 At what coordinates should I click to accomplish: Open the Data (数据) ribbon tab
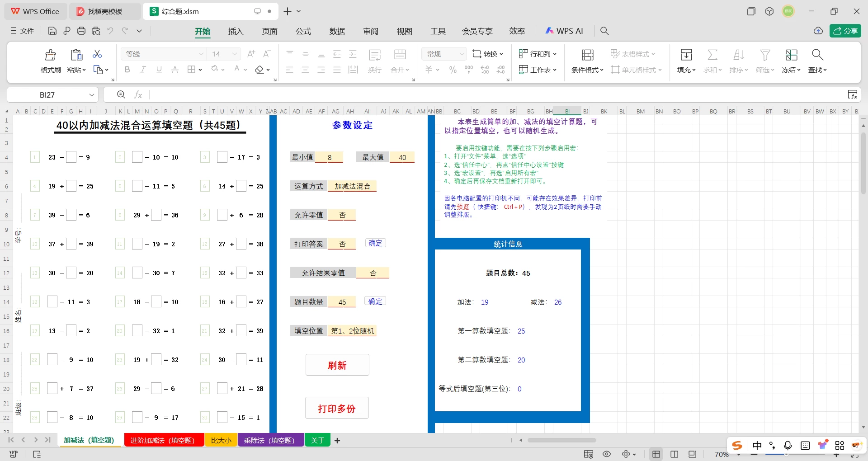[x=337, y=31]
